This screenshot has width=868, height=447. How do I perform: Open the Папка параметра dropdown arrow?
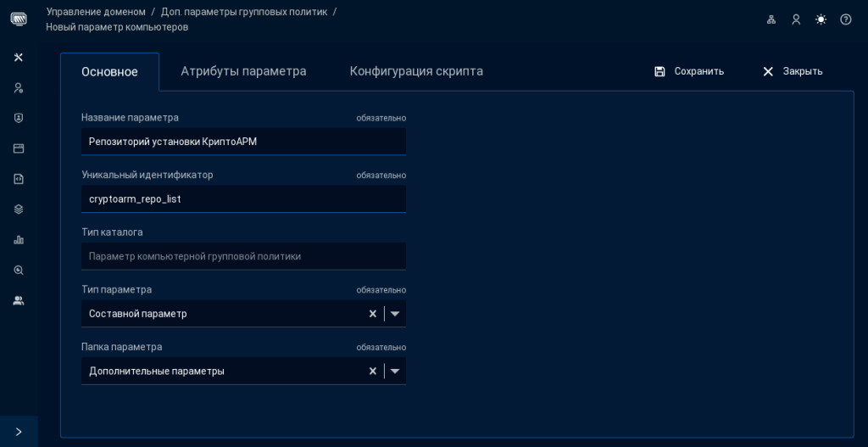395,372
